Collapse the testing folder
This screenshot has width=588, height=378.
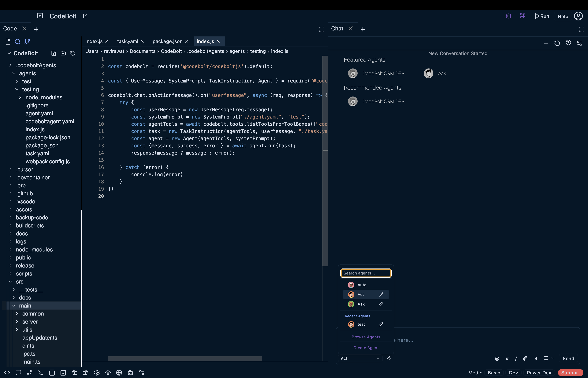(17, 89)
